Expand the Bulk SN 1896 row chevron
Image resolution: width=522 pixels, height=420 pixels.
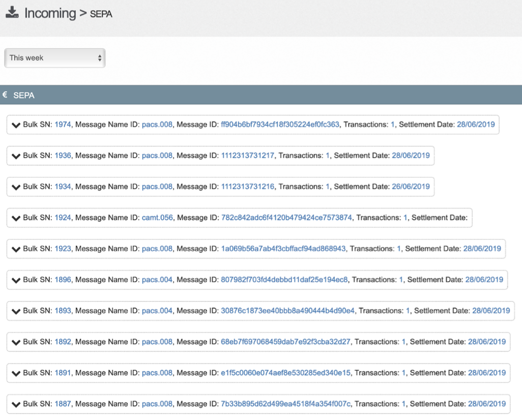16,280
